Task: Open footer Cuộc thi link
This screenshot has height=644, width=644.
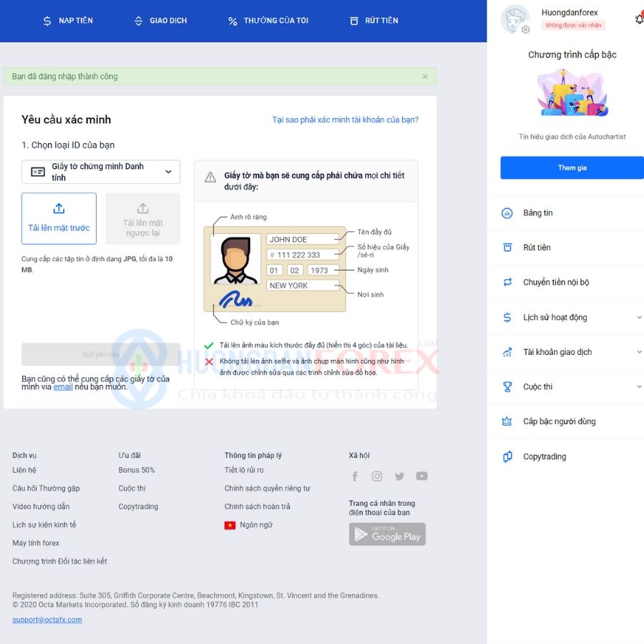Action: click(x=132, y=488)
